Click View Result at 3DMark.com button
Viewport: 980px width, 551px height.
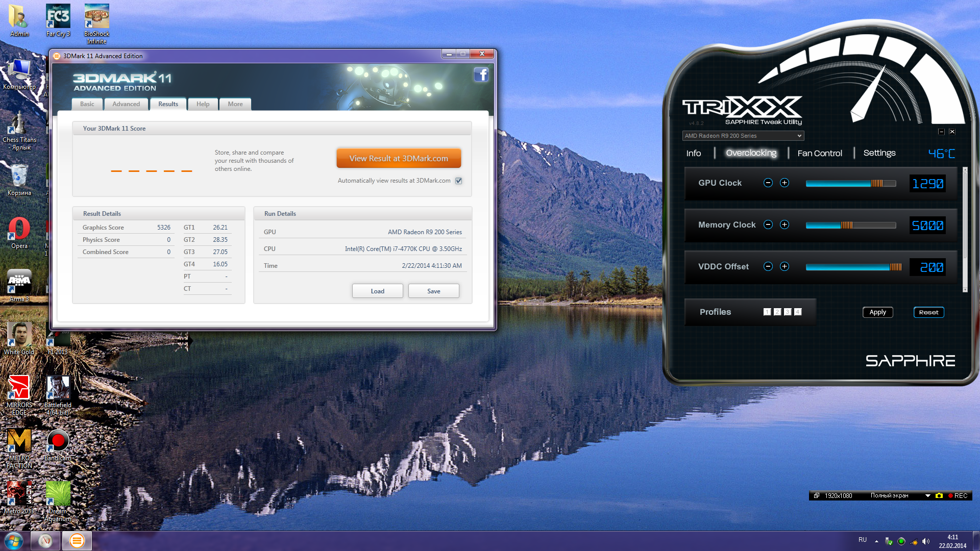(x=399, y=158)
